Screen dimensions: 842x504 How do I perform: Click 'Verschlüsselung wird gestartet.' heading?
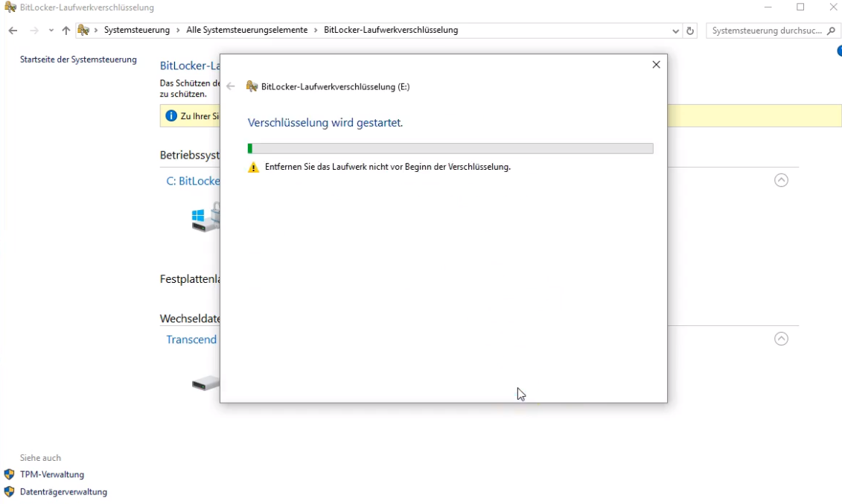(x=325, y=123)
